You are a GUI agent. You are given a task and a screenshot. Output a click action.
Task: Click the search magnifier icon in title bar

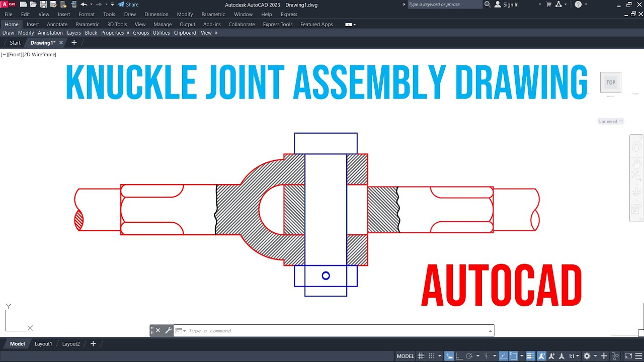tap(487, 5)
